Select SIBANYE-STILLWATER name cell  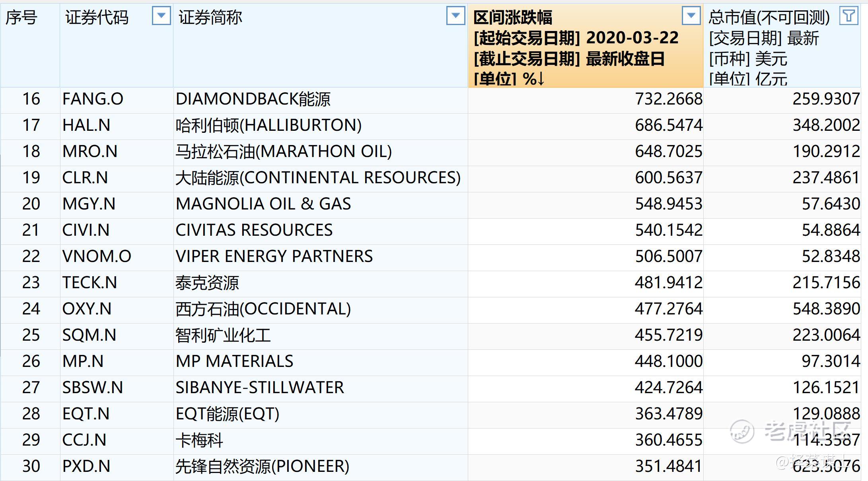(260, 388)
